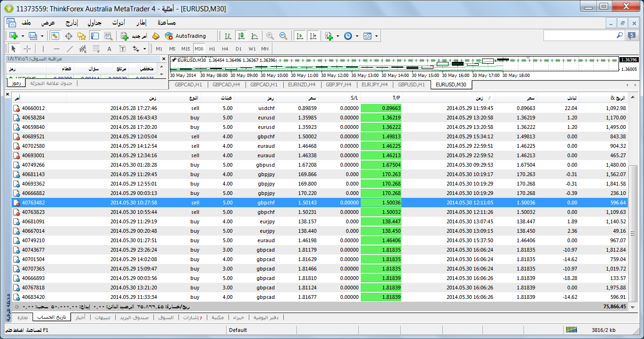Expand the templates dropdown arrow
644x339 pixels.
point(376,36)
